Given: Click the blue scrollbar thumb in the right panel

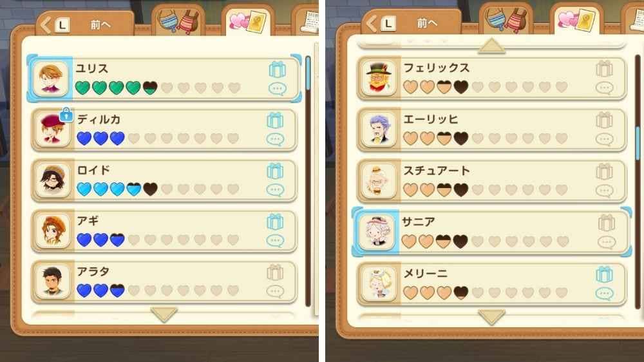Looking at the screenshot, I should 638,144.
